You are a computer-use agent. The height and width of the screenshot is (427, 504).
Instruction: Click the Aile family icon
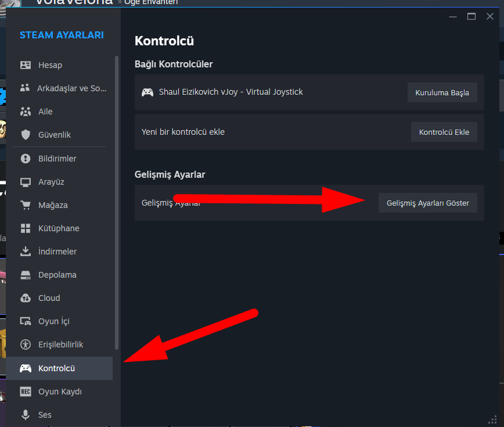pos(26,112)
